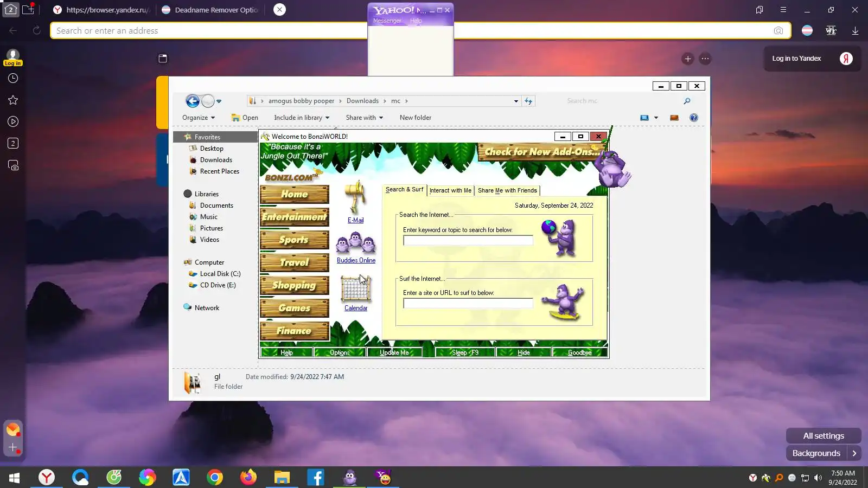Open Yahoo Messenger's Help menu
Viewport: 868px width, 488px height.
click(416, 21)
